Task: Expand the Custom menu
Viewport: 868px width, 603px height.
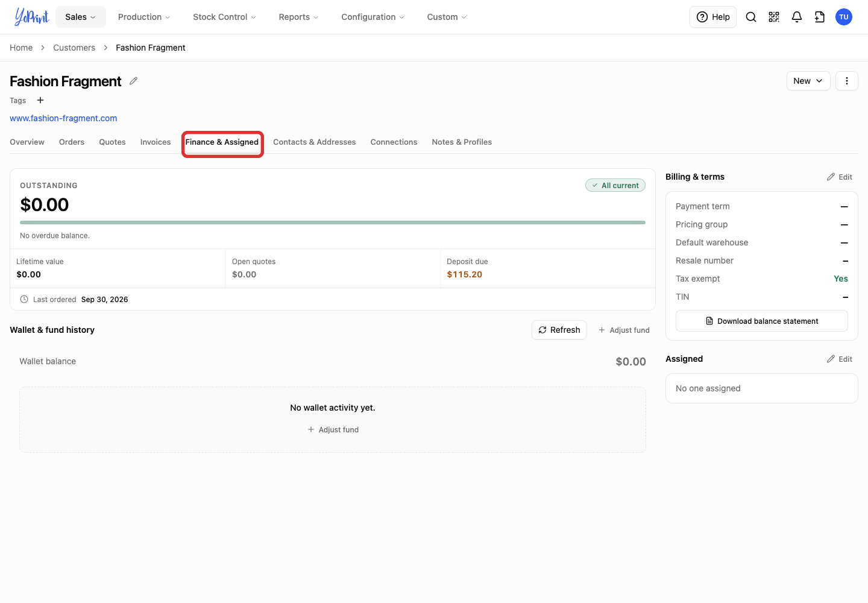Action: tap(447, 17)
